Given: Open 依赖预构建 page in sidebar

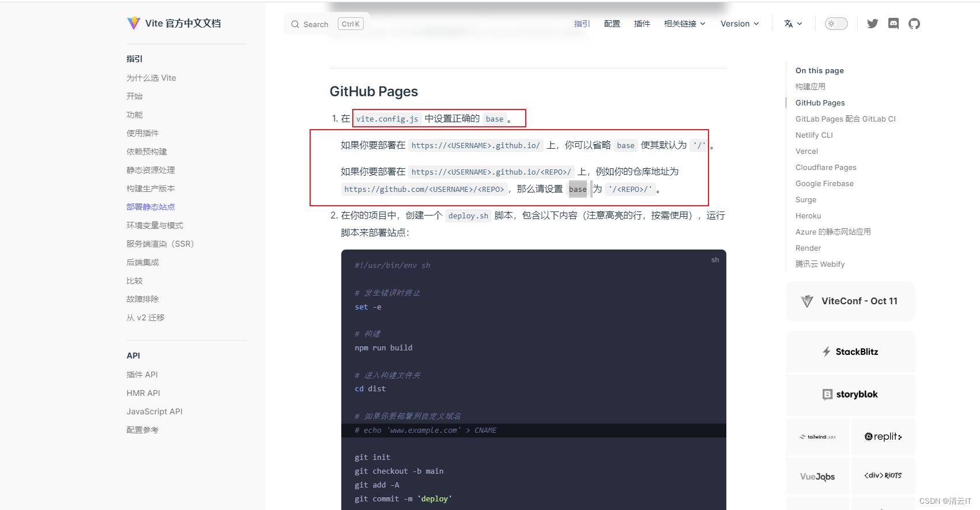Looking at the screenshot, I should [x=147, y=152].
